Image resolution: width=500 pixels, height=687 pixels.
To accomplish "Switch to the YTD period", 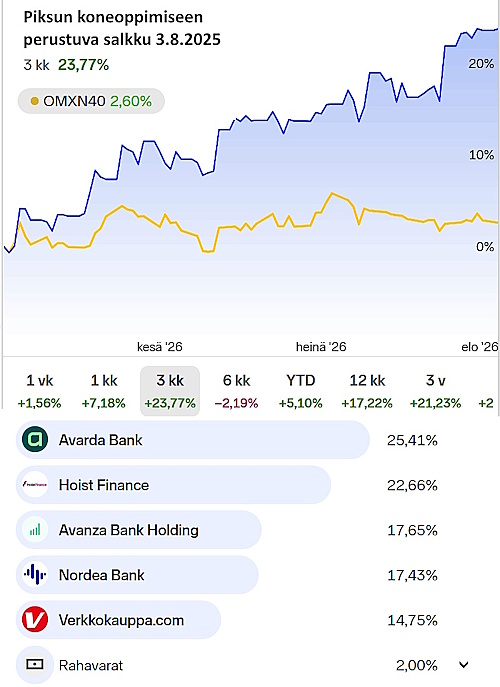I will point(301,391).
